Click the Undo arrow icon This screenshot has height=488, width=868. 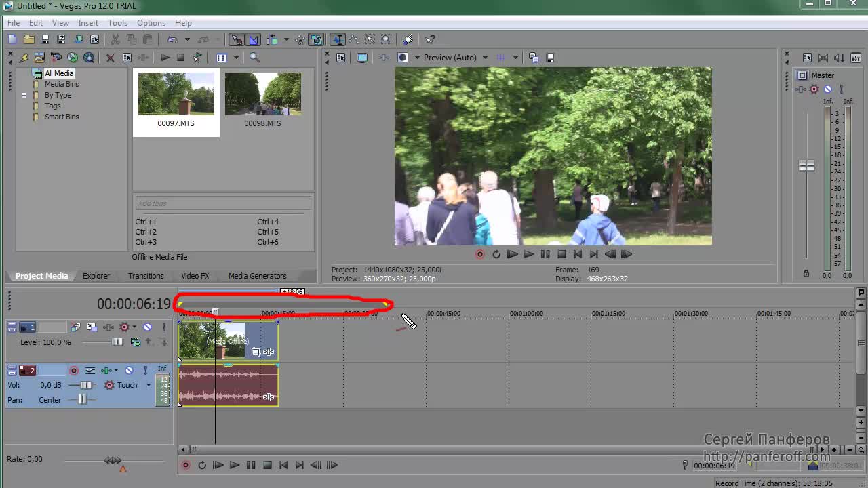pos(173,39)
